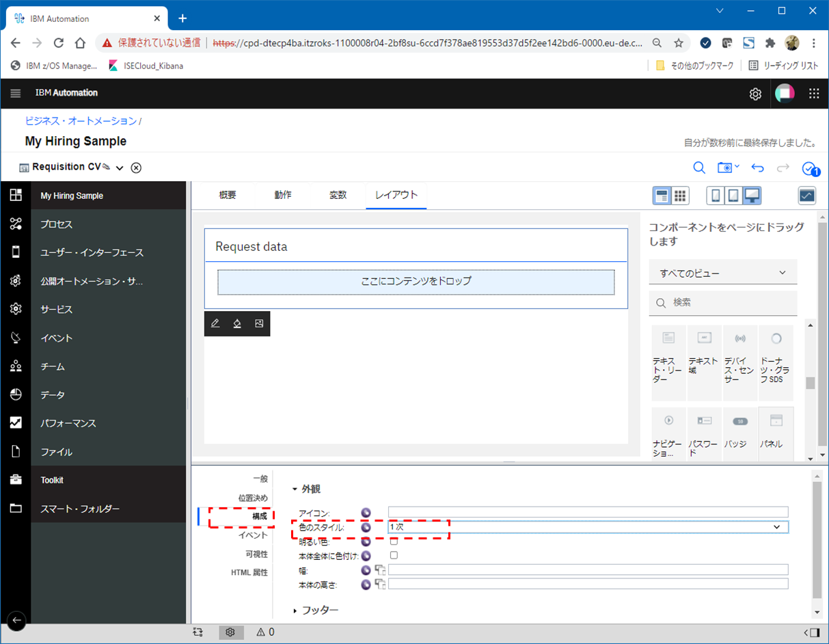
Task: Click the アイコン text input field
Action: coord(588,511)
